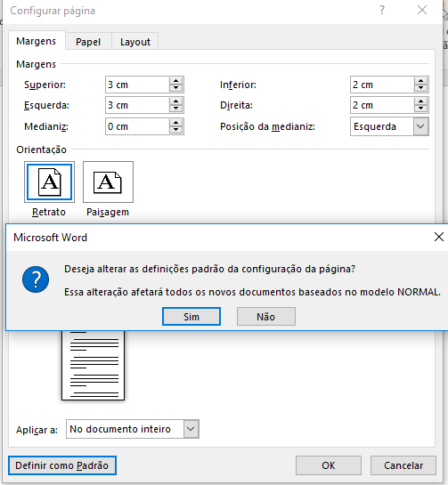Close the Microsoft Word message box
Screen dimensions: 448x485
(x=439, y=238)
